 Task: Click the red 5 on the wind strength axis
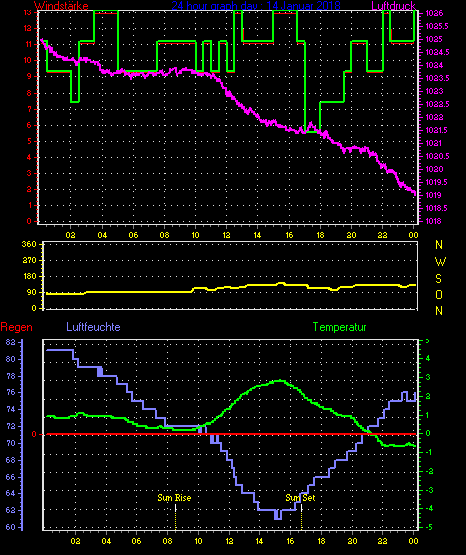[29, 141]
